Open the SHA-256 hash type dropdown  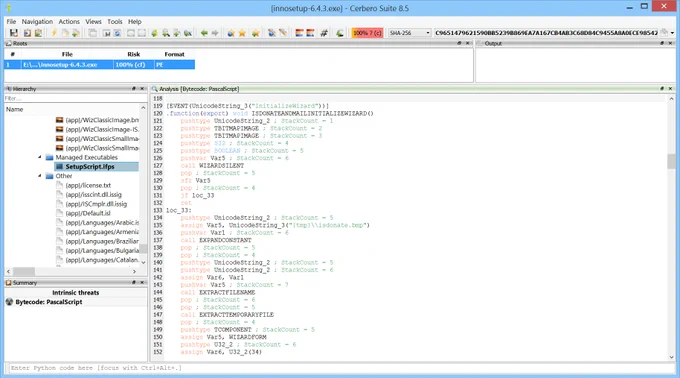tap(409, 33)
